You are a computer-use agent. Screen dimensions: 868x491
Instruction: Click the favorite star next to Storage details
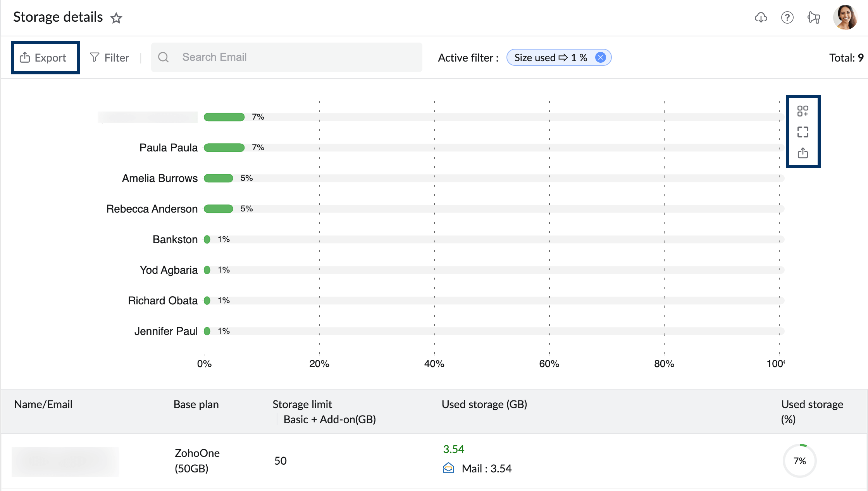coord(116,18)
